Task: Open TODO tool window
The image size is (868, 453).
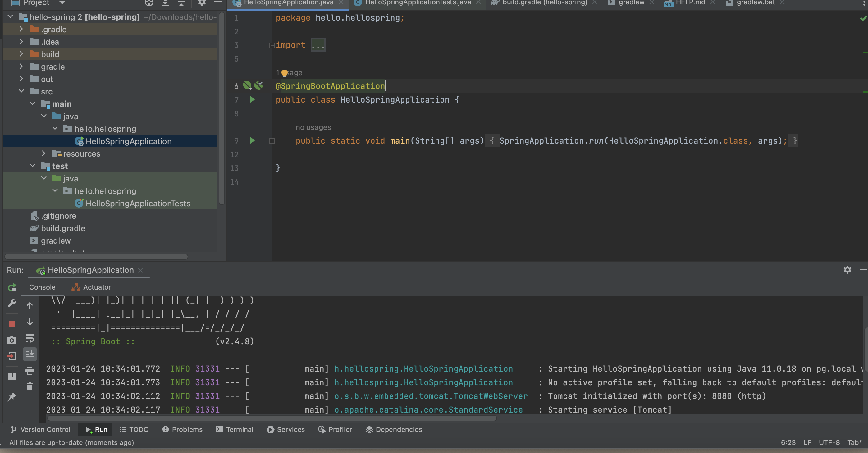Action: [134, 429]
